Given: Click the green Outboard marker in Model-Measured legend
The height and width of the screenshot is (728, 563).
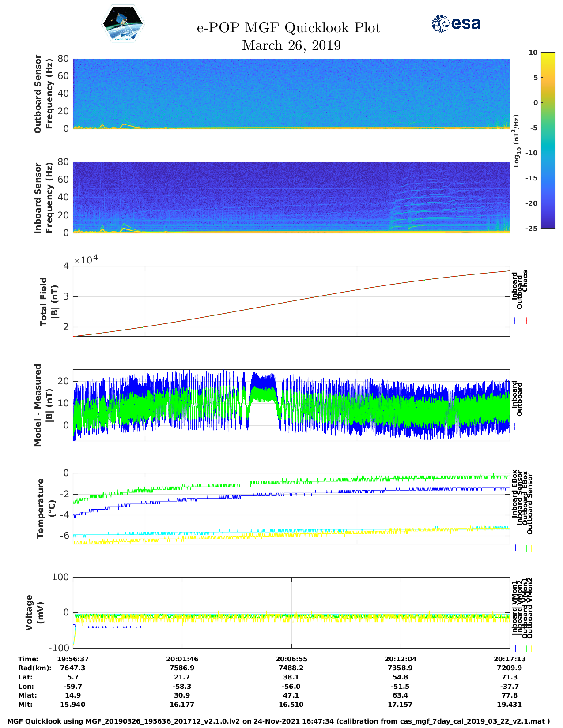Looking at the screenshot, I should point(521,427).
